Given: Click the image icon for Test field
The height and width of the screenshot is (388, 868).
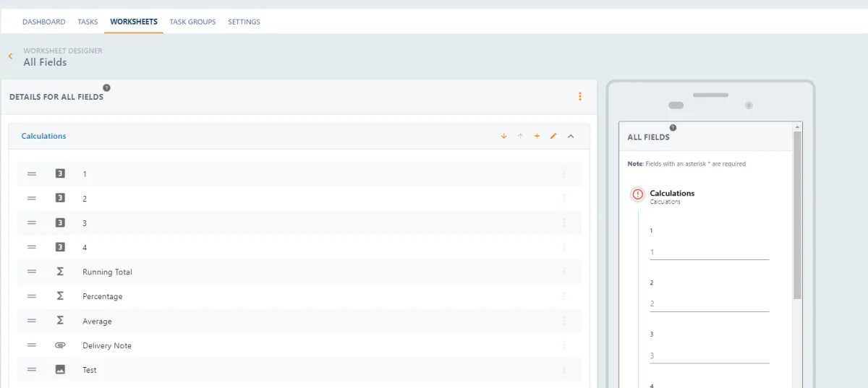Looking at the screenshot, I should [x=60, y=370].
